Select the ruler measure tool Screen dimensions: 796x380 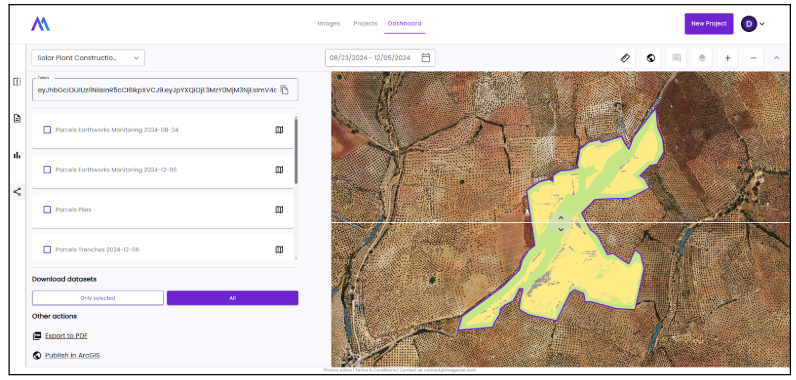[x=625, y=58]
